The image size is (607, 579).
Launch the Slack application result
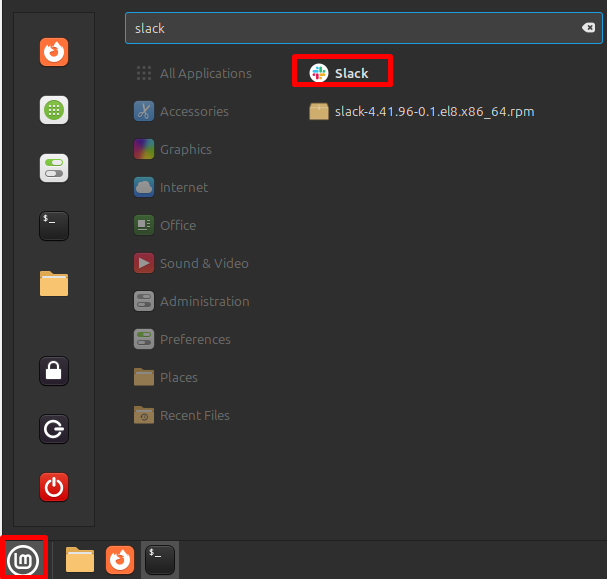click(x=341, y=73)
